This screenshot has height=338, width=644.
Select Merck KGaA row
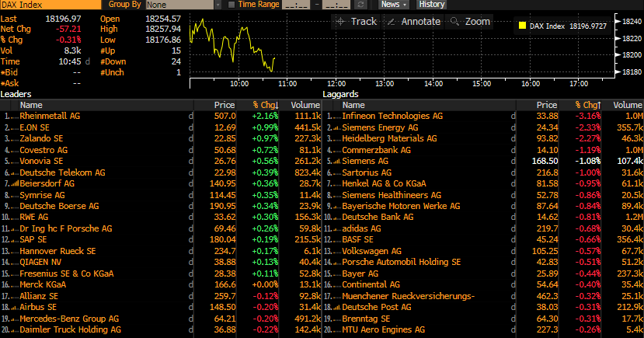click(160, 284)
